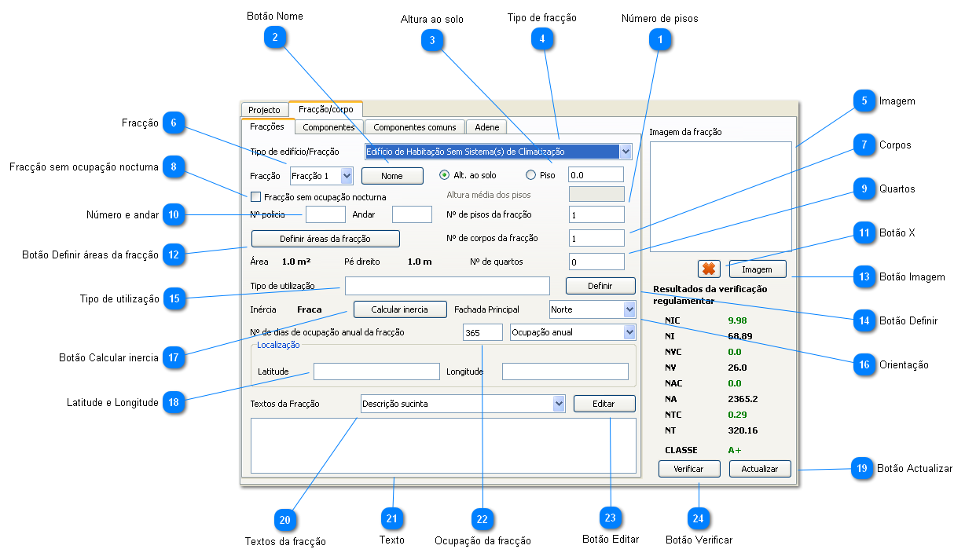This screenshot has height=560, width=965.
Task: Go to the Adene tab
Action: (486, 127)
